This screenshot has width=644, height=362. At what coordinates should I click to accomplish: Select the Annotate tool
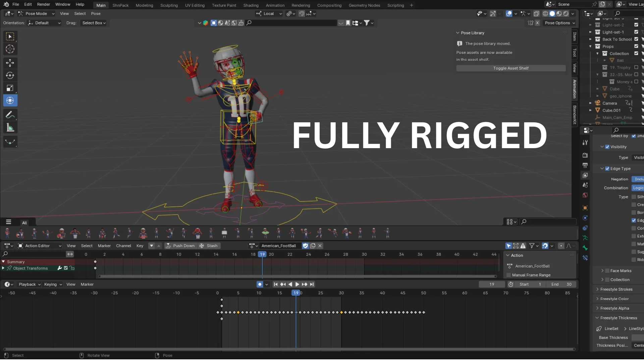tap(10, 115)
